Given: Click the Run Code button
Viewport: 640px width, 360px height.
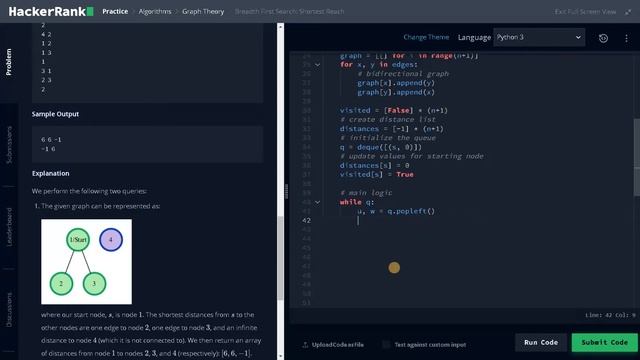Looking at the screenshot, I should [541, 342].
